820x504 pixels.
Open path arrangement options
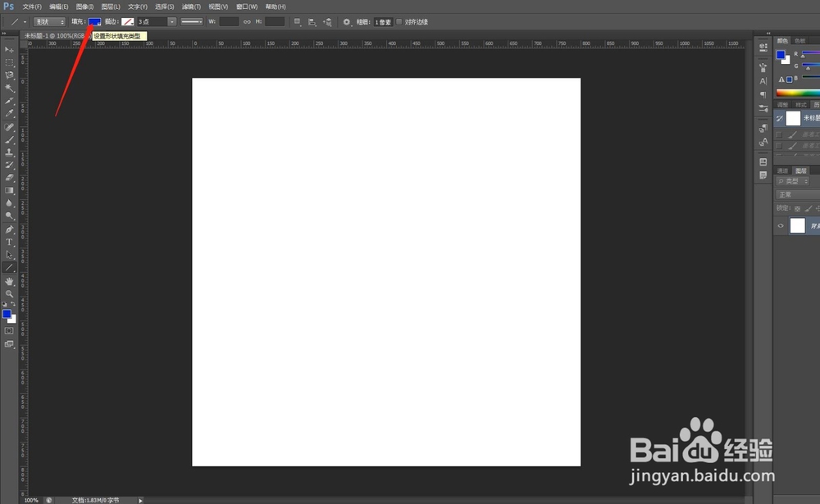click(327, 22)
